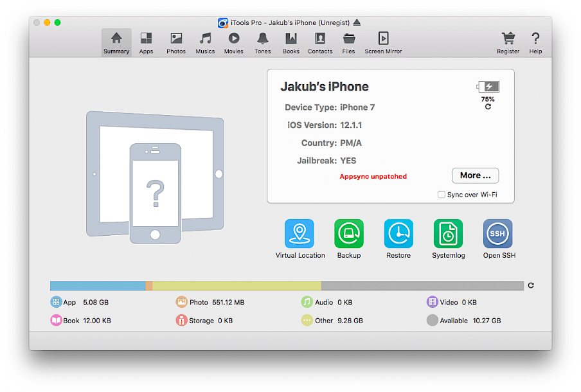Open Help question mark
The image size is (581, 392).
[535, 38]
